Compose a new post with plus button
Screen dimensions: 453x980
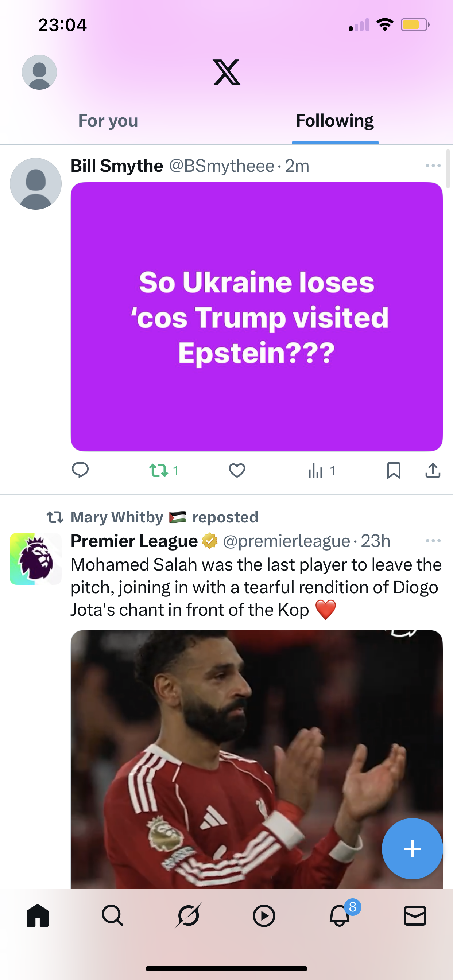click(x=412, y=849)
